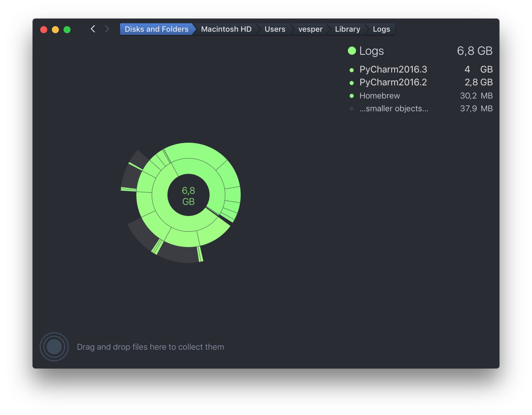Click the green fullscreen window button

(67, 30)
